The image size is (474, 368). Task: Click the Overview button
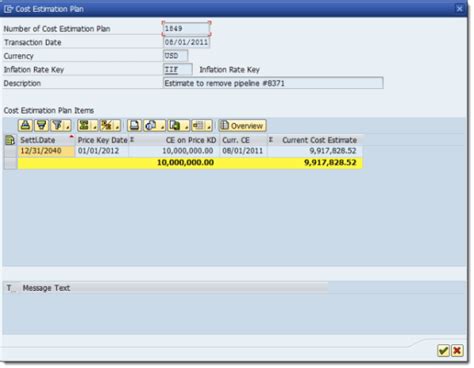[x=242, y=126]
